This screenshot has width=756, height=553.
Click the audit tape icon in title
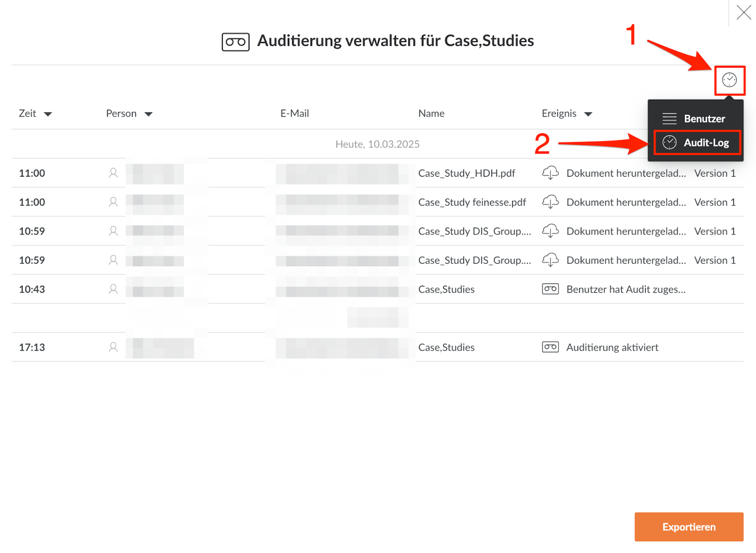click(235, 42)
